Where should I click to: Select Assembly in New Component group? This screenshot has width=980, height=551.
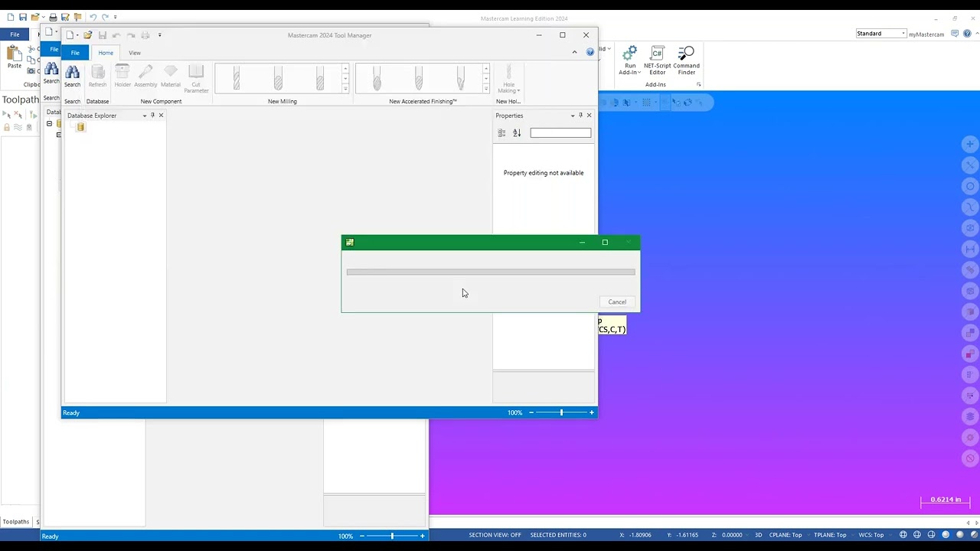pyautogui.click(x=145, y=76)
